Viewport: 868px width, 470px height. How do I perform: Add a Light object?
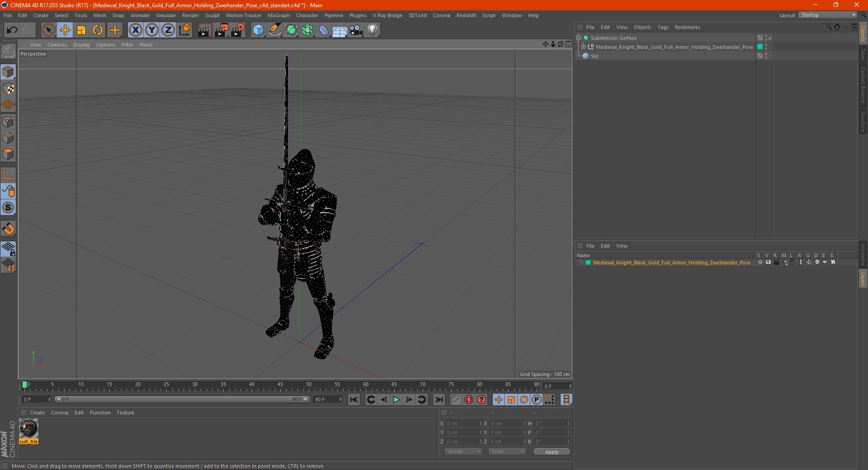(x=373, y=30)
